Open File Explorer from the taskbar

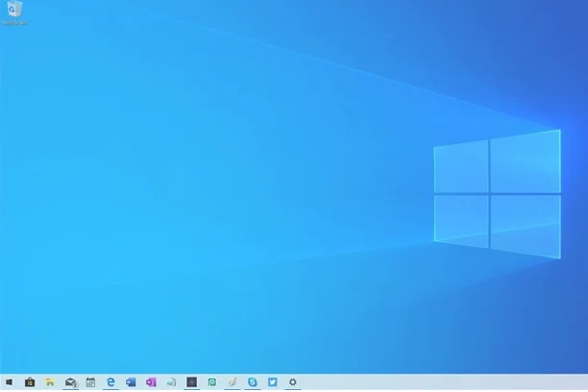(50, 381)
